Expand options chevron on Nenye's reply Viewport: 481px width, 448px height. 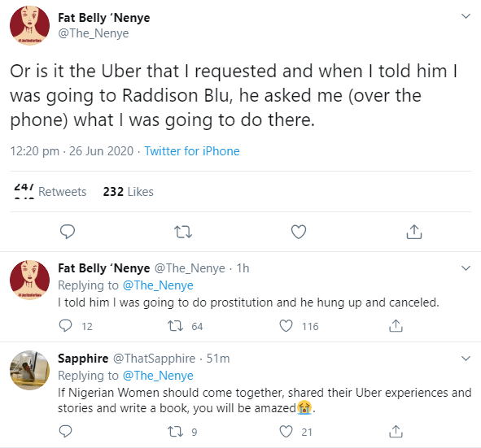pos(466,268)
